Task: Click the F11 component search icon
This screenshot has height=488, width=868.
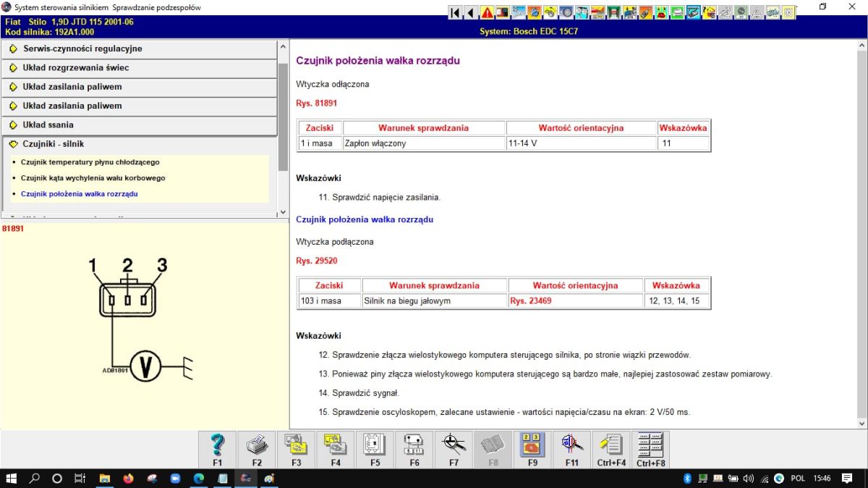Action: point(572,449)
